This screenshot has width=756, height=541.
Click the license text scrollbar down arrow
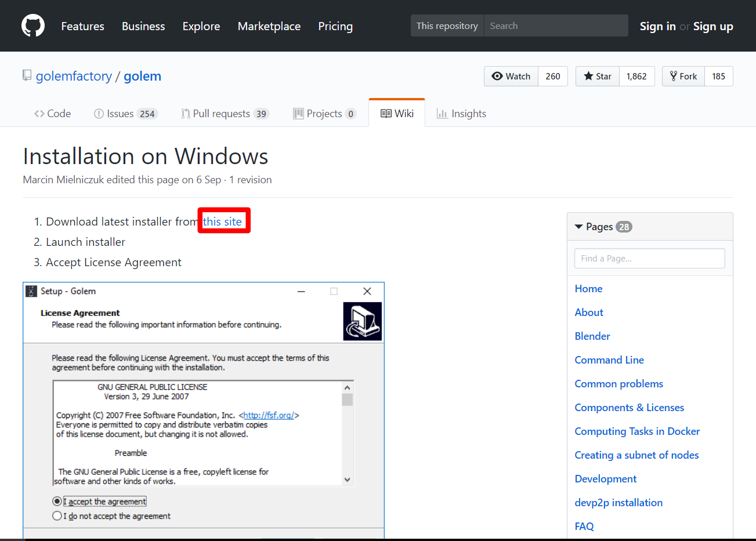348,480
